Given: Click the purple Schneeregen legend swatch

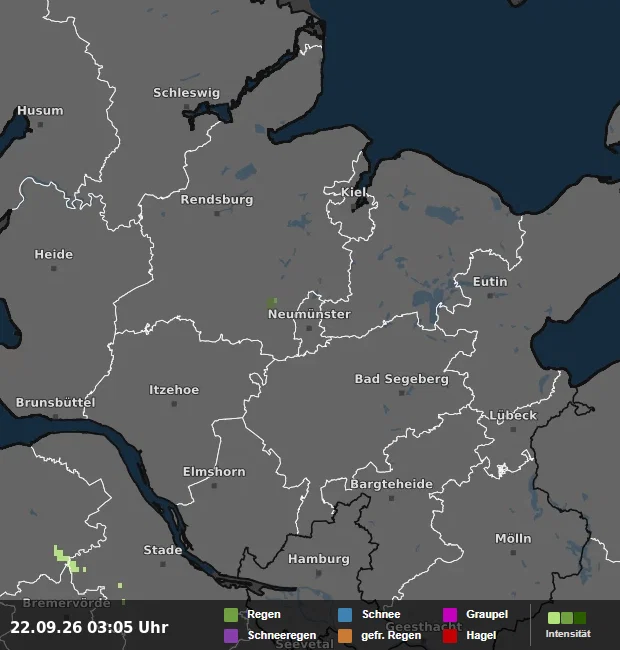Looking at the screenshot, I should [231, 636].
